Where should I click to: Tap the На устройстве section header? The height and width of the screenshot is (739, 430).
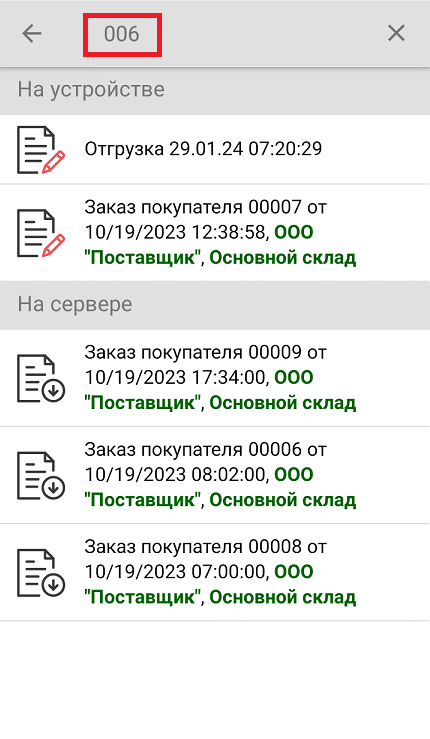[x=215, y=90]
